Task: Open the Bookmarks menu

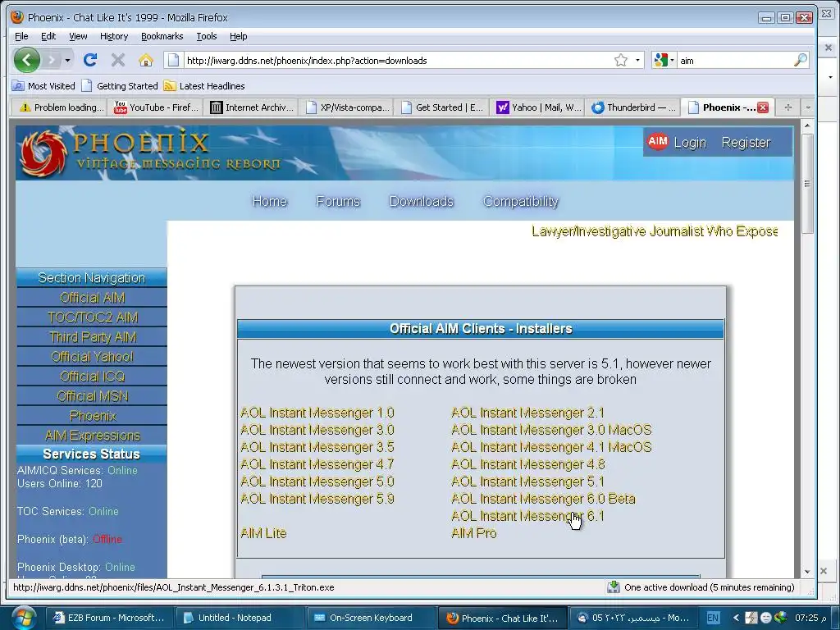Action: (x=162, y=36)
